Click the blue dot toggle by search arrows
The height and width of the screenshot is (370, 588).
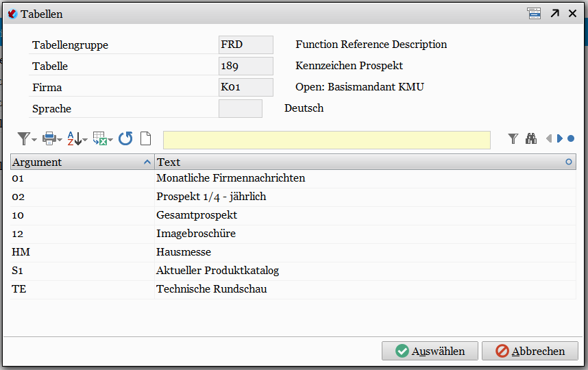(x=571, y=138)
